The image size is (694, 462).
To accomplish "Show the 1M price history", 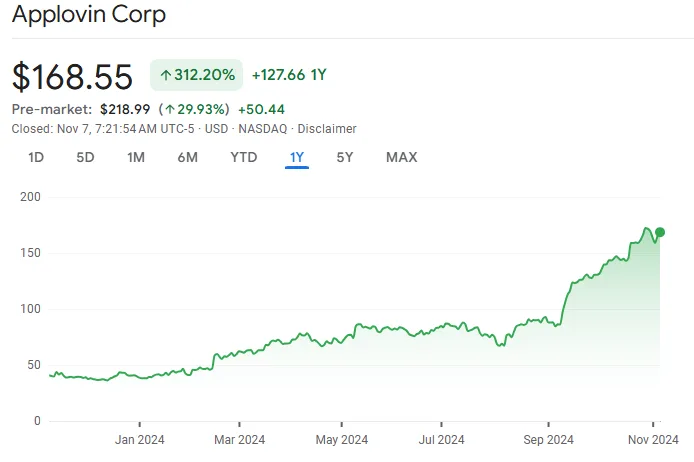I will click(136, 157).
